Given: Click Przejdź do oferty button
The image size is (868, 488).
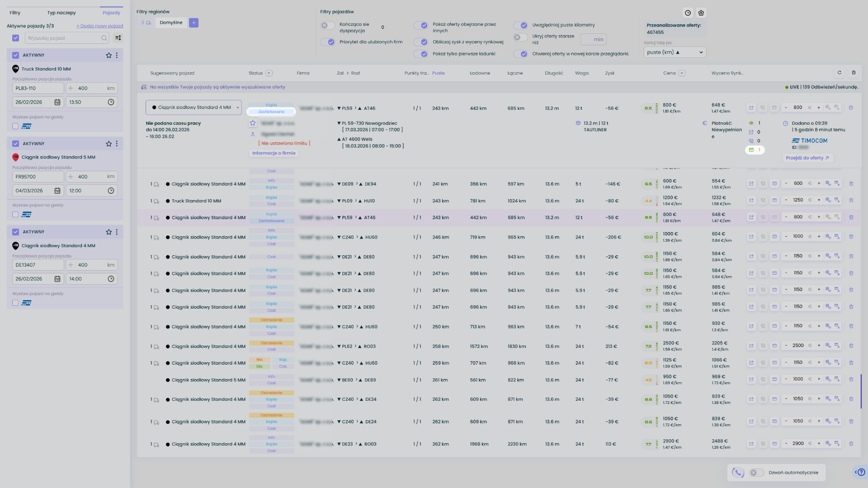Looking at the screenshot, I should coord(807,158).
